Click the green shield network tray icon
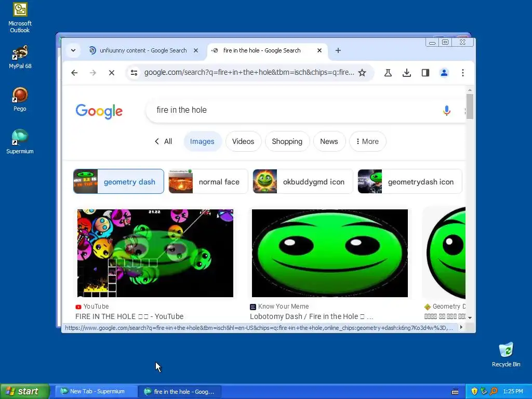This screenshot has width=532, height=399. click(x=484, y=392)
